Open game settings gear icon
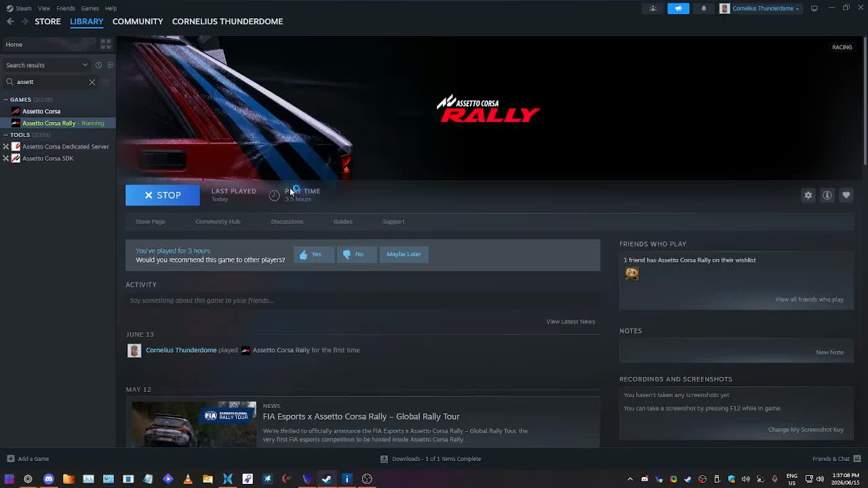Viewport: 868px width, 488px height. [808, 195]
